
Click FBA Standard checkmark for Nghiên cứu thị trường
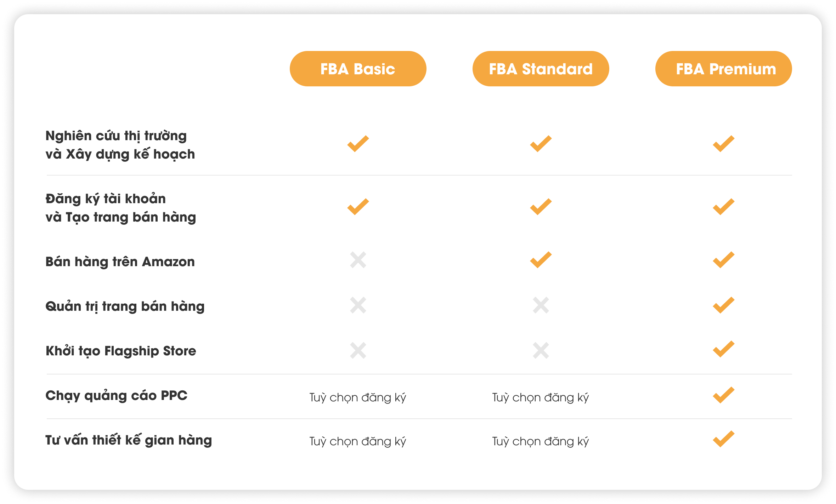(x=541, y=144)
